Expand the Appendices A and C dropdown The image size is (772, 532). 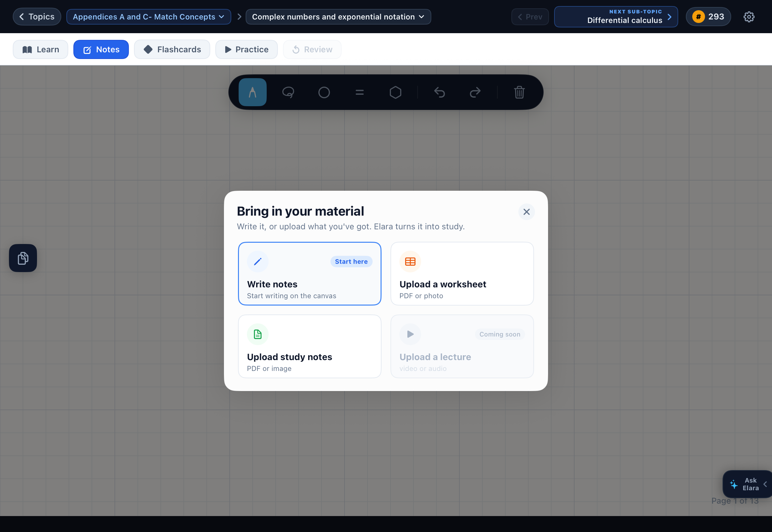click(x=149, y=17)
